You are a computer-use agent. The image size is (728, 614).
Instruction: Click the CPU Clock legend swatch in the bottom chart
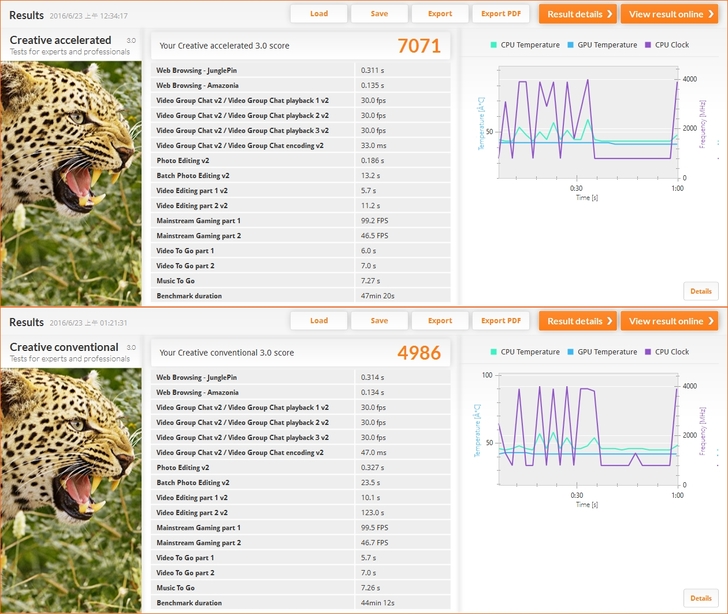649,352
